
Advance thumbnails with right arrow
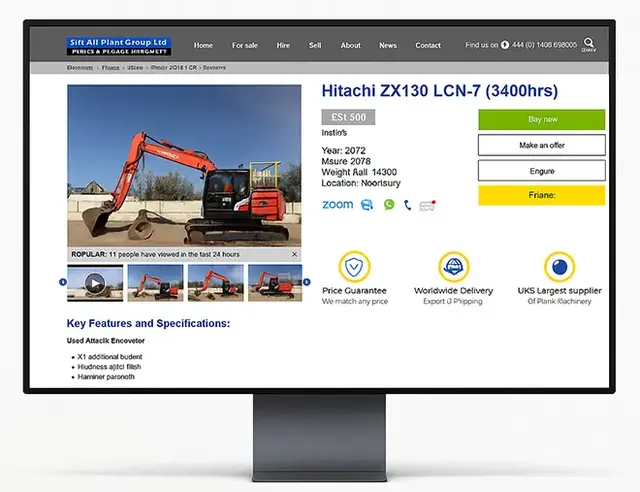[x=307, y=282]
